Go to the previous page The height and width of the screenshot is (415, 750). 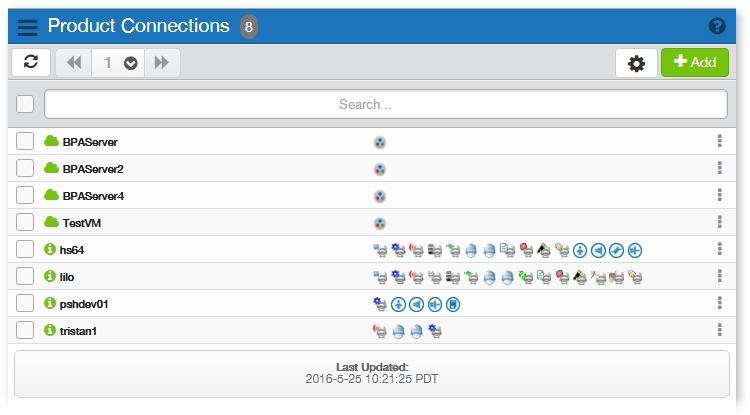tap(74, 63)
